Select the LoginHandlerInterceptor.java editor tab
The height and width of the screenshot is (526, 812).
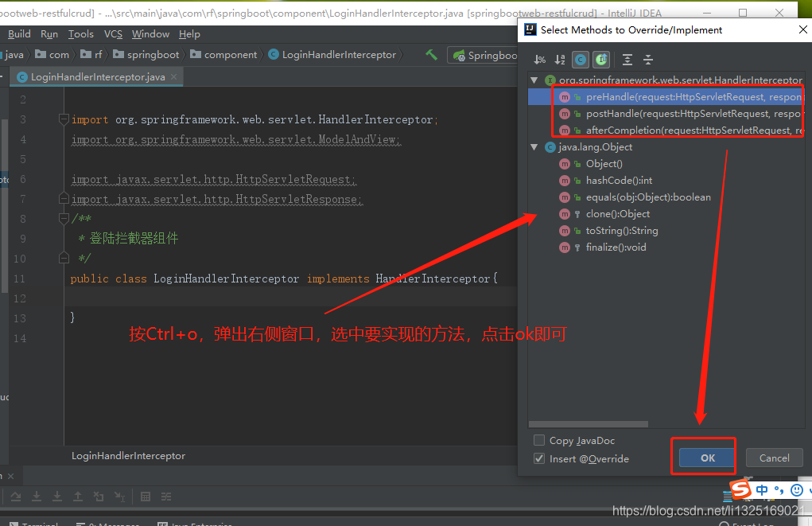pos(97,76)
